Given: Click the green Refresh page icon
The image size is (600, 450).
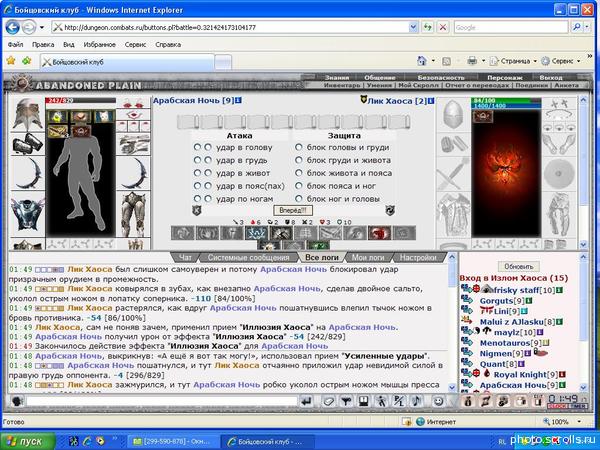Looking at the screenshot, I should [427, 27].
